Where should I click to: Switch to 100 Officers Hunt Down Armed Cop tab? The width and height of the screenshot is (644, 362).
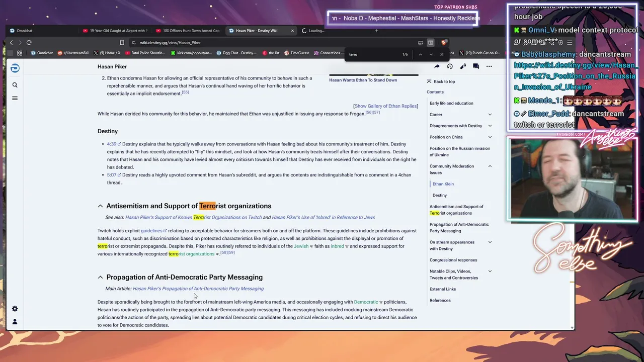tap(187, 31)
